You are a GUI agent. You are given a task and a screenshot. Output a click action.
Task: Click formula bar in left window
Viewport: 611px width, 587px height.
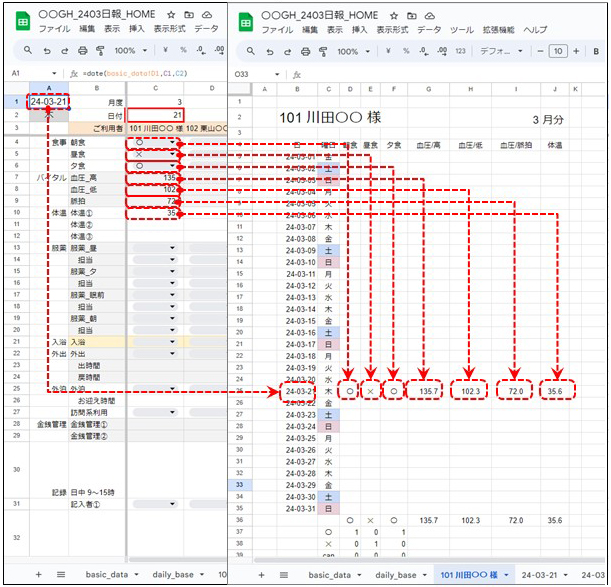coord(154,73)
